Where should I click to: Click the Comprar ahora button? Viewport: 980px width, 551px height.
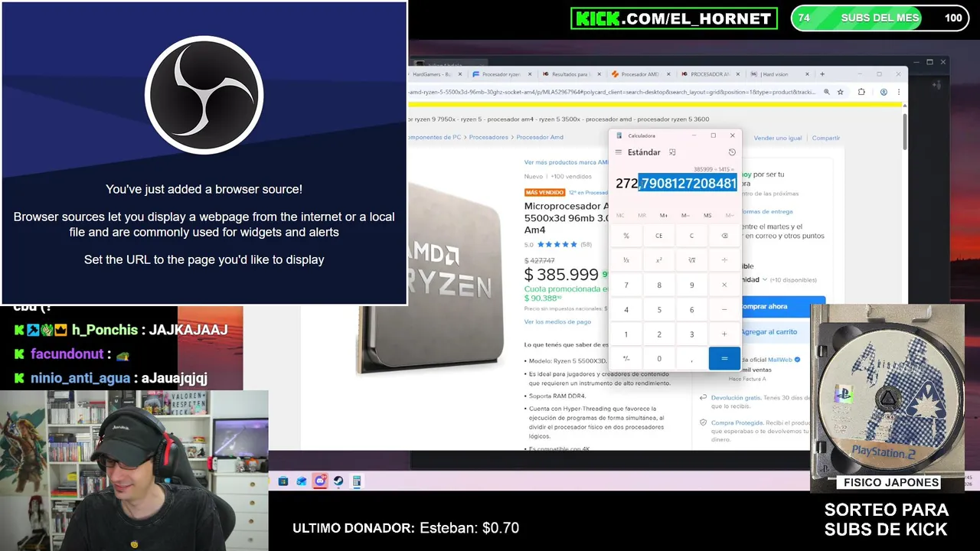(782, 306)
